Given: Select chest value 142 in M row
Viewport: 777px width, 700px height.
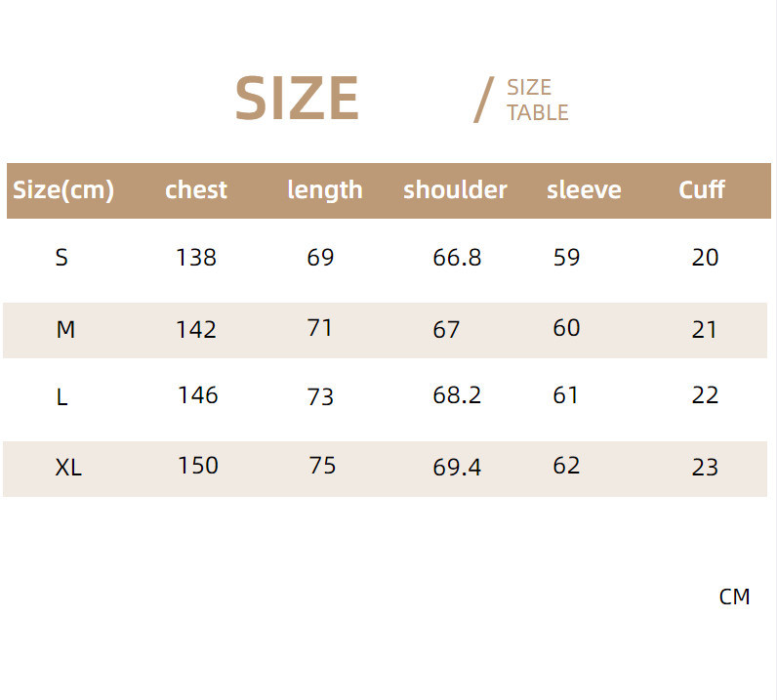Looking at the screenshot, I should (196, 330).
